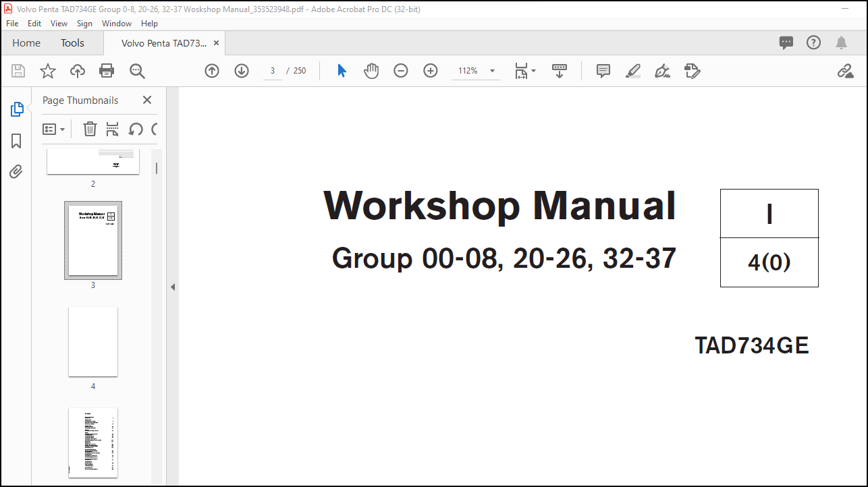This screenshot has width=868, height=487.
Task: Select page 2 thumbnail
Action: point(93,162)
